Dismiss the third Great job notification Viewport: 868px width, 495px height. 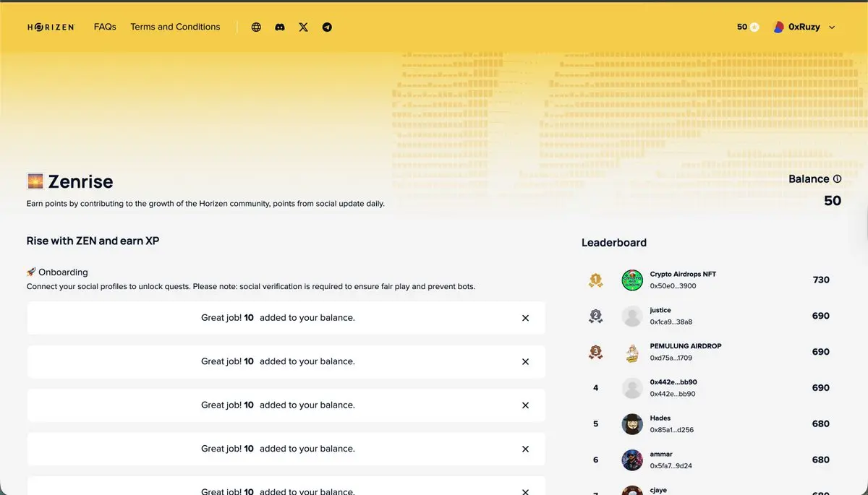(525, 405)
